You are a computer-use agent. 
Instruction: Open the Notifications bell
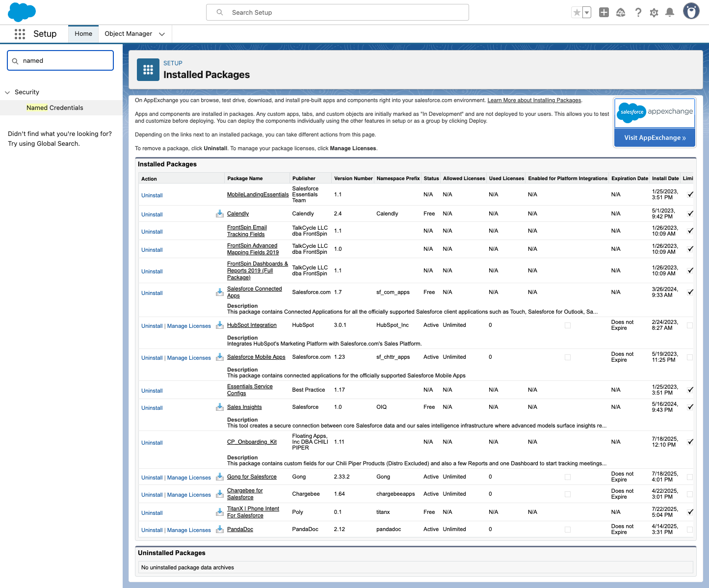670,12
